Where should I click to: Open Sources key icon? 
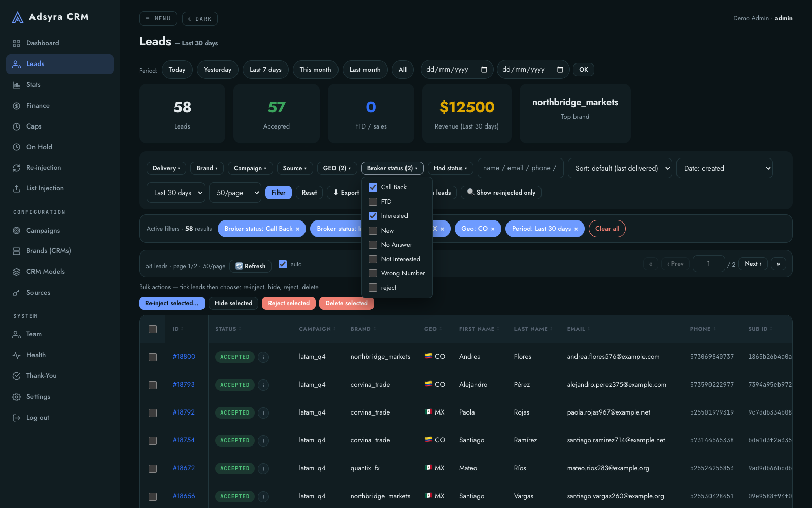16,293
